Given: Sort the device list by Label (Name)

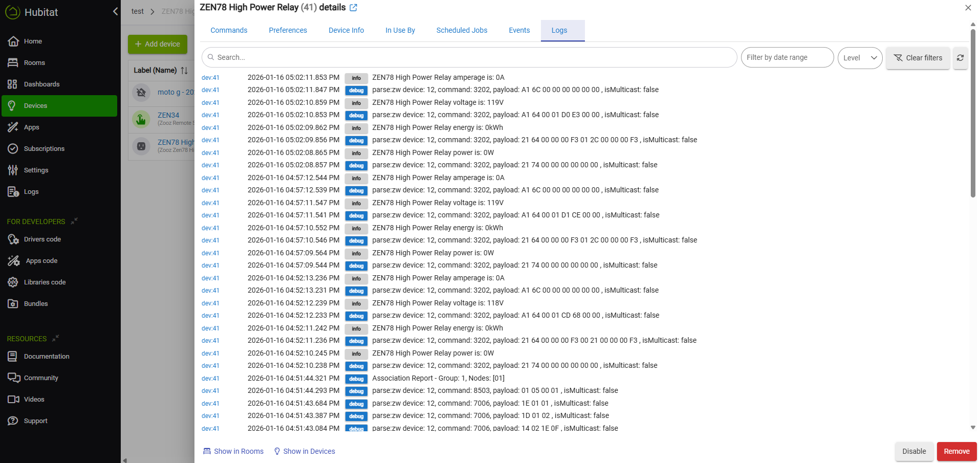Looking at the screenshot, I should [184, 71].
